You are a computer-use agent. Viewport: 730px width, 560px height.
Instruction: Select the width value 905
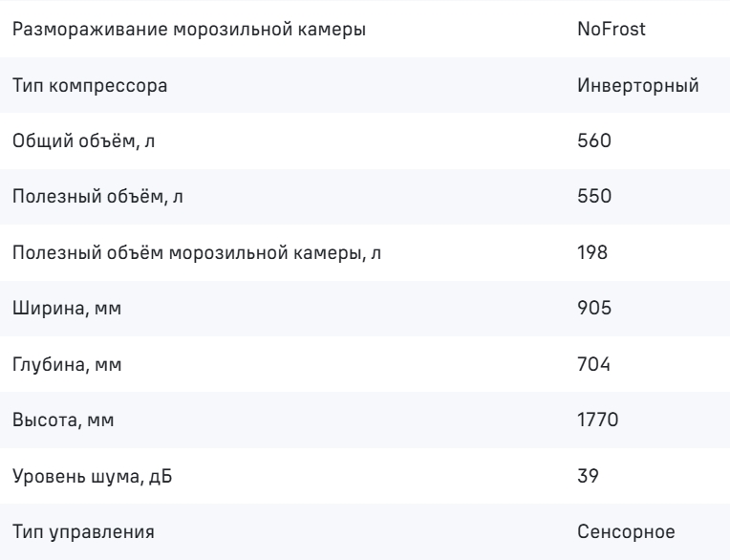tap(594, 308)
